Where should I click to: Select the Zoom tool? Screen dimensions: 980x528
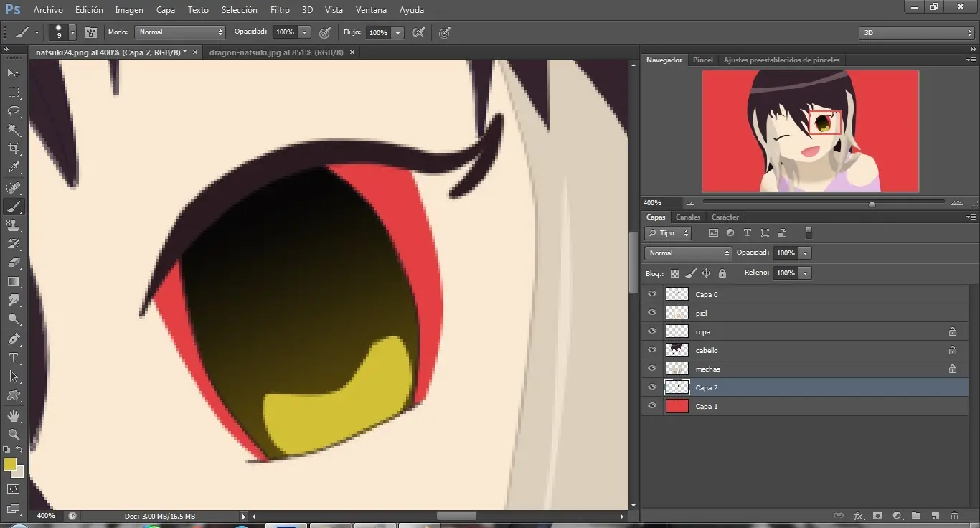click(x=14, y=435)
